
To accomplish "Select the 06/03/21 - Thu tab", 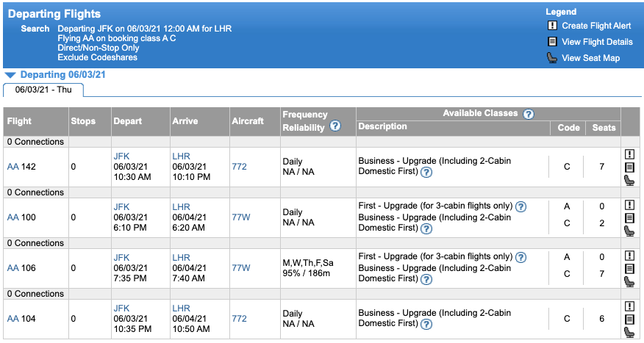I will (43, 90).
